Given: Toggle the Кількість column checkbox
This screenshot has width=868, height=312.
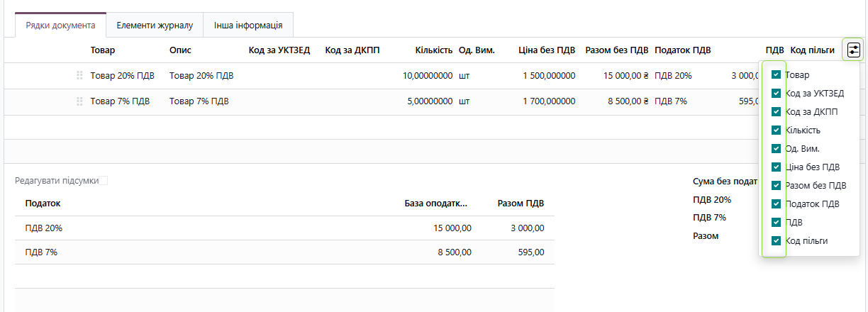Looking at the screenshot, I should 777,130.
